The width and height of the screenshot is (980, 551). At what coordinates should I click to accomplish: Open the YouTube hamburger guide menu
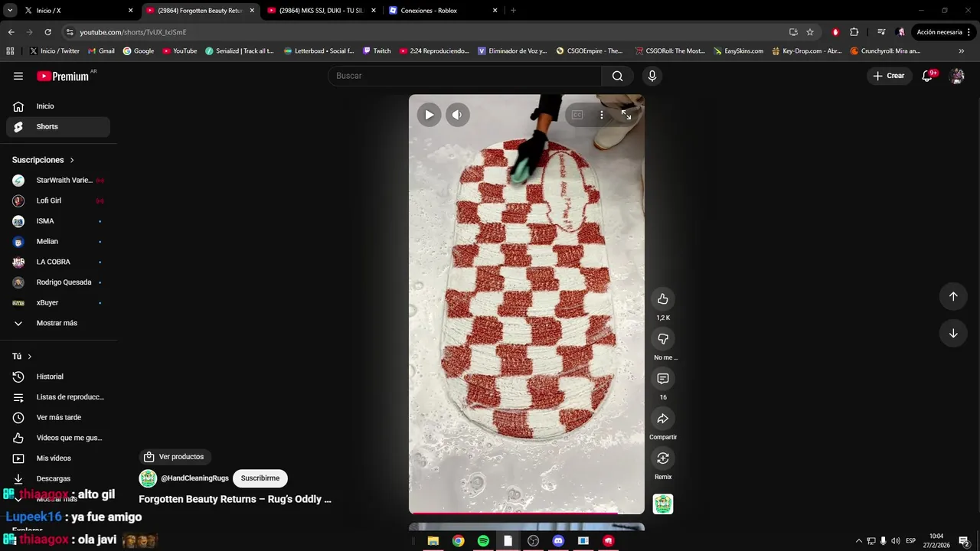[x=18, y=76]
